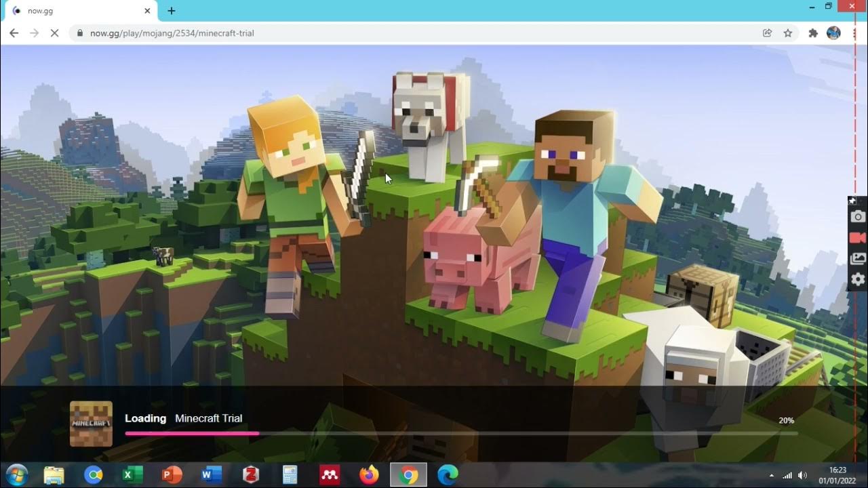Launch Firefox from the taskbar
Screen dimensions: 868x488
click(x=369, y=475)
